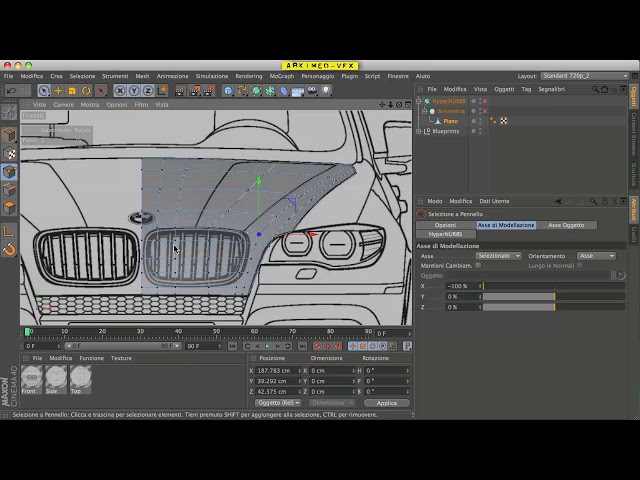640x480 pixels.
Task: Activate Points mode icon
Action: tap(9, 172)
